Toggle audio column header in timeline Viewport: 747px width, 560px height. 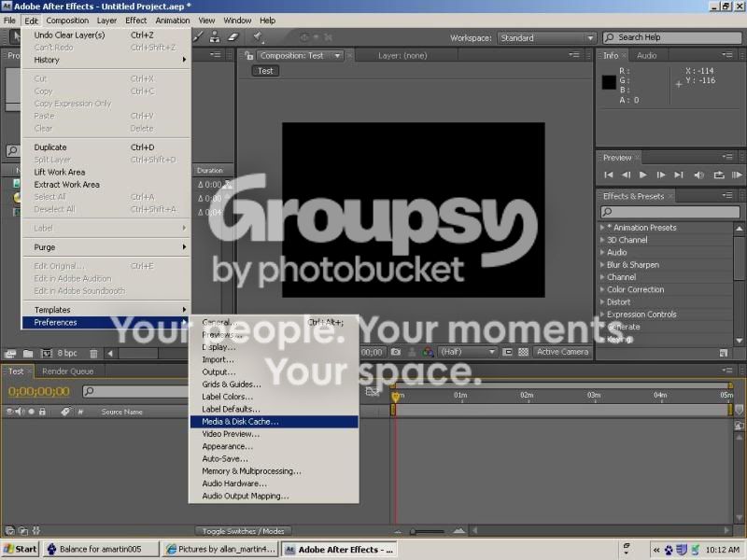tap(20, 412)
